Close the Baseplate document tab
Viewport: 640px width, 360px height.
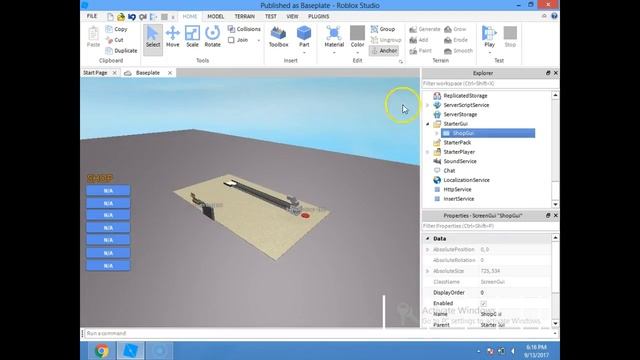(x=170, y=73)
